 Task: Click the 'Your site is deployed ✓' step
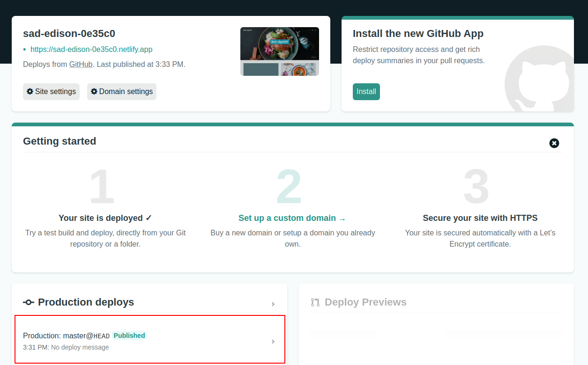105,218
